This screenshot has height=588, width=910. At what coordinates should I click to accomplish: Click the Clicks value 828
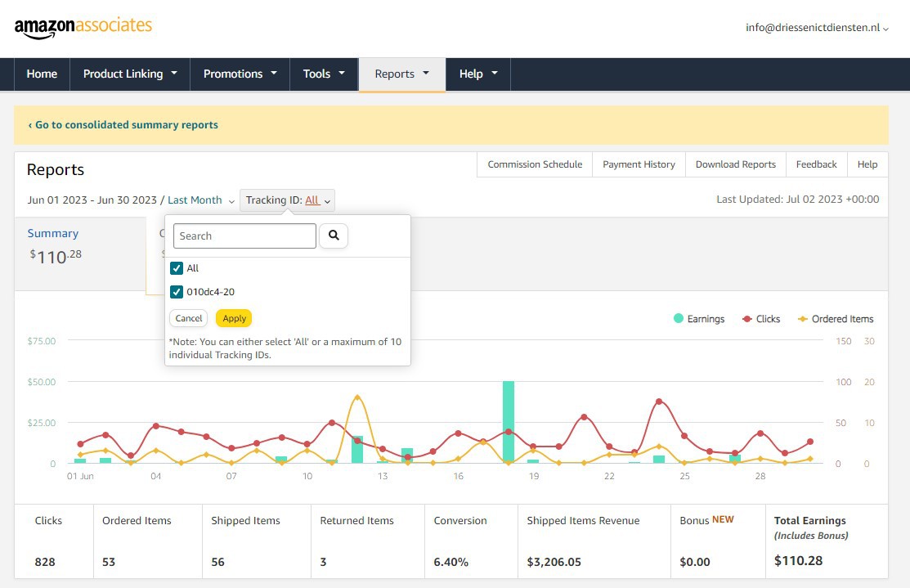click(x=45, y=562)
